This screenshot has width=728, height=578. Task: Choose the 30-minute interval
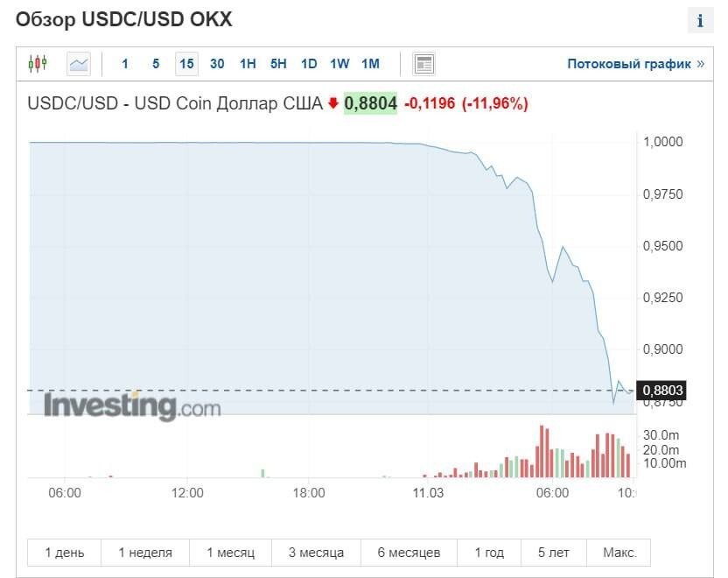point(217,63)
